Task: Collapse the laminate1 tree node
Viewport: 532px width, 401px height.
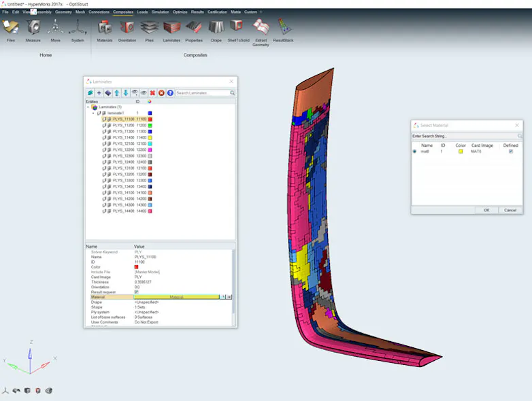Action: pyautogui.click(x=93, y=114)
